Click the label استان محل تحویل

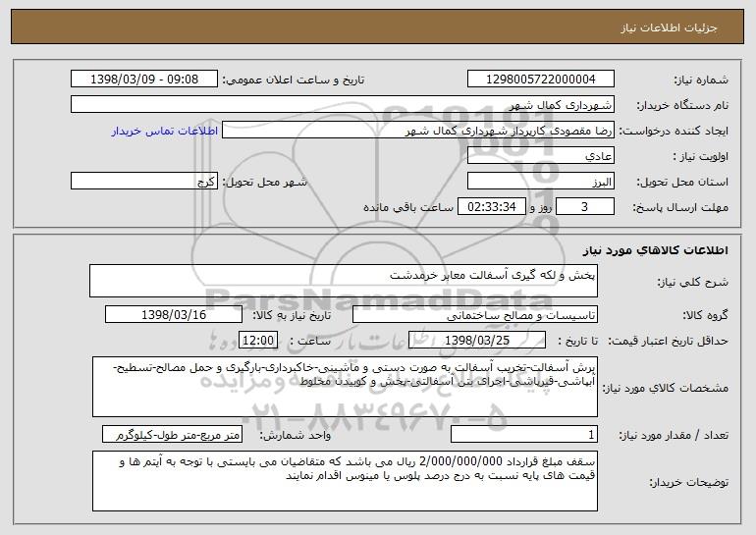682,183
